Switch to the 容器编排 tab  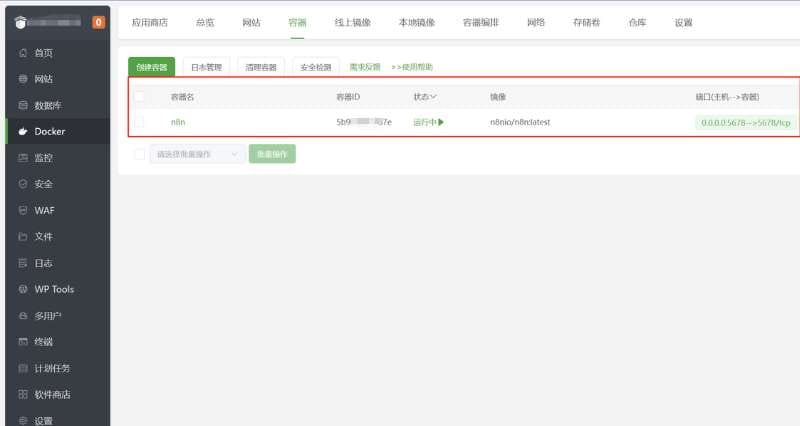tap(481, 22)
